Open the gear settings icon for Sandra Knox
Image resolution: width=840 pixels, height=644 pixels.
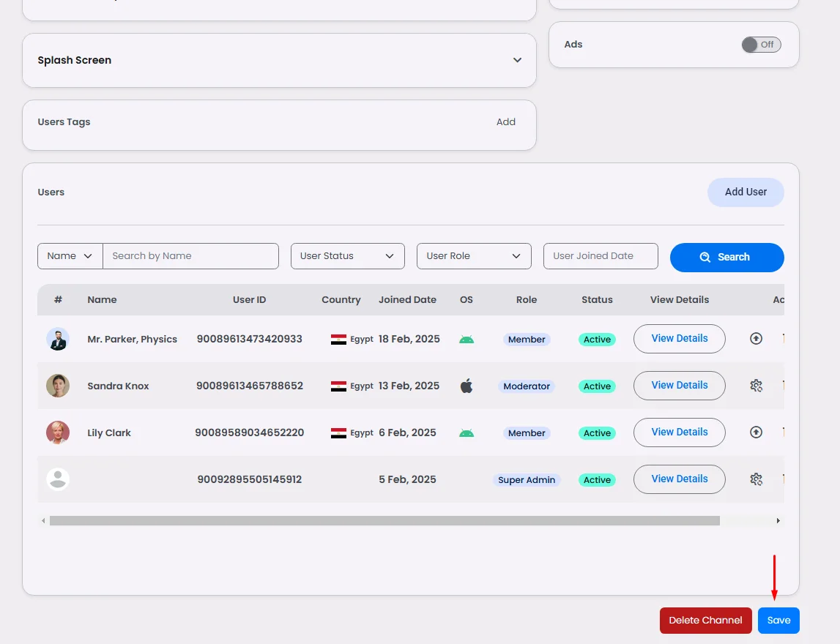coord(757,386)
